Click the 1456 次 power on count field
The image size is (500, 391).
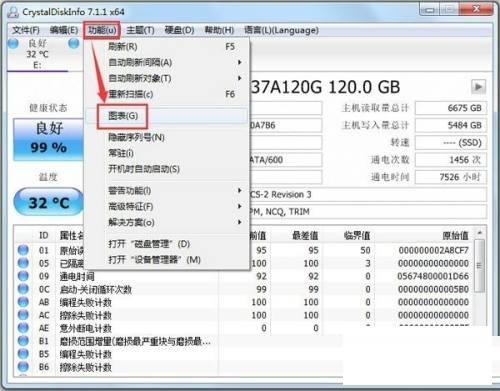451,160
